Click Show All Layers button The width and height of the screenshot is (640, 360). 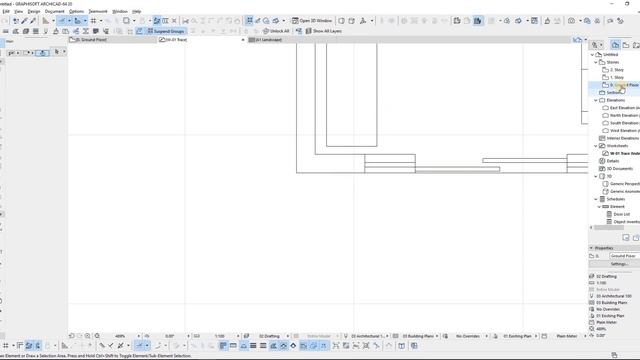pos(324,31)
